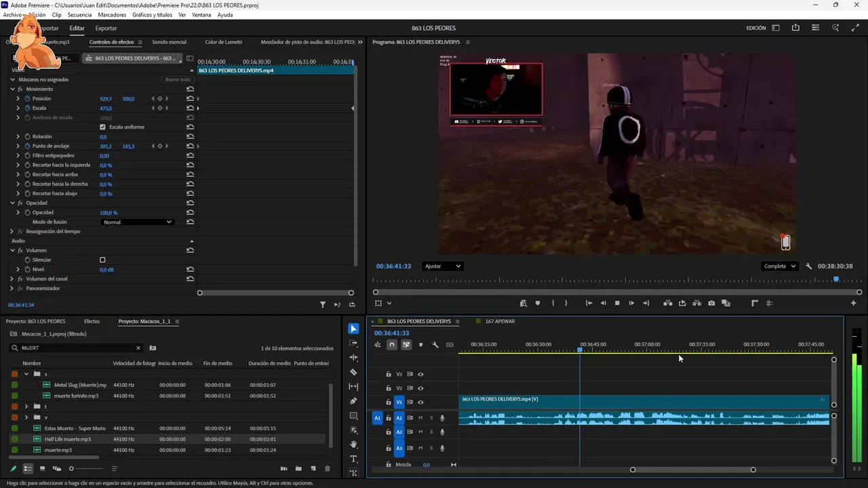This screenshot has width=868, height=488.
Task: Expand the "t" bin folder
Action: [26, 407]
